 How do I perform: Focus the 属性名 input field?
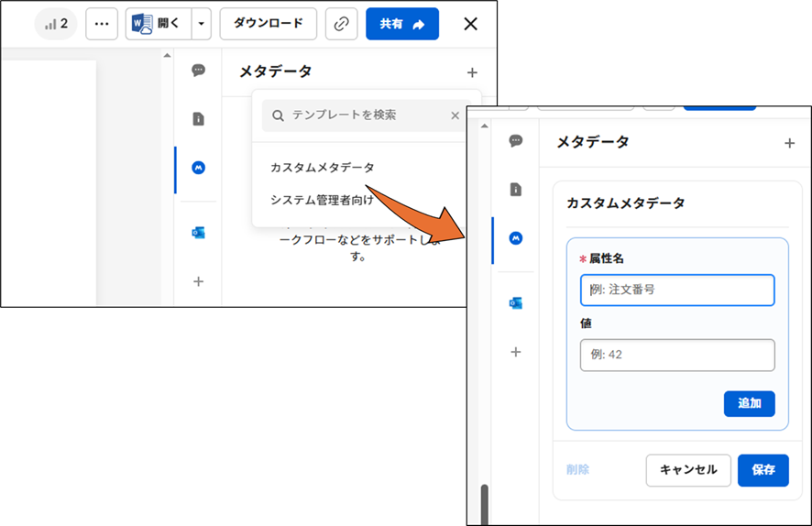pos(677,290)
